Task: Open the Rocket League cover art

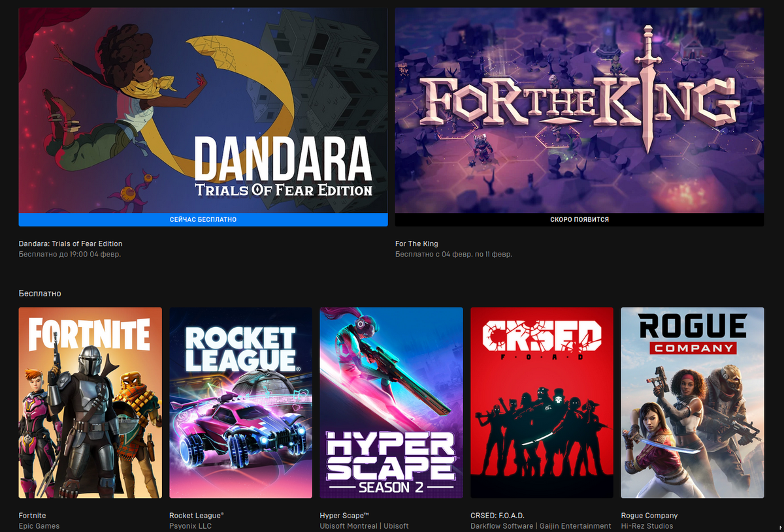Action: (x=241, y=403)
